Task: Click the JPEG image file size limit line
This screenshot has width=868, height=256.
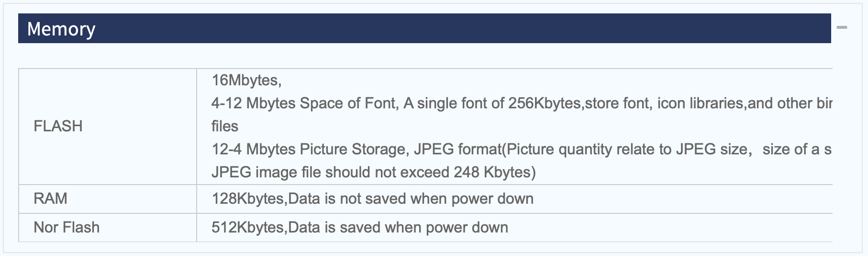Action: (x=374, y=172)
